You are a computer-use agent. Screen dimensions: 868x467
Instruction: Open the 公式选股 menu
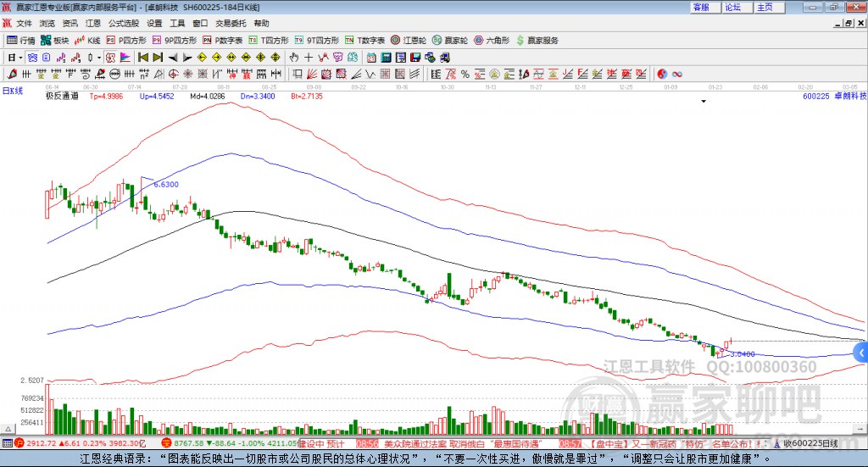coord(124,23)
